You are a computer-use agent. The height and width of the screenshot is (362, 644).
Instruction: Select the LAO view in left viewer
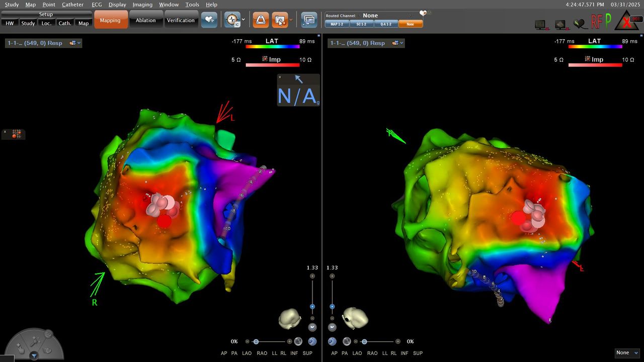click(247, 353)
